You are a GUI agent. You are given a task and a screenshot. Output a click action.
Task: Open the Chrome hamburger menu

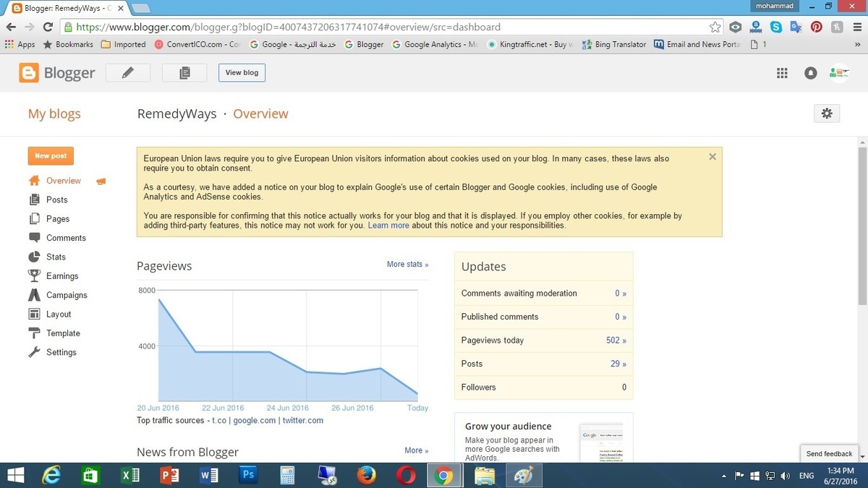pyautogui.click(x=856, y=27)
